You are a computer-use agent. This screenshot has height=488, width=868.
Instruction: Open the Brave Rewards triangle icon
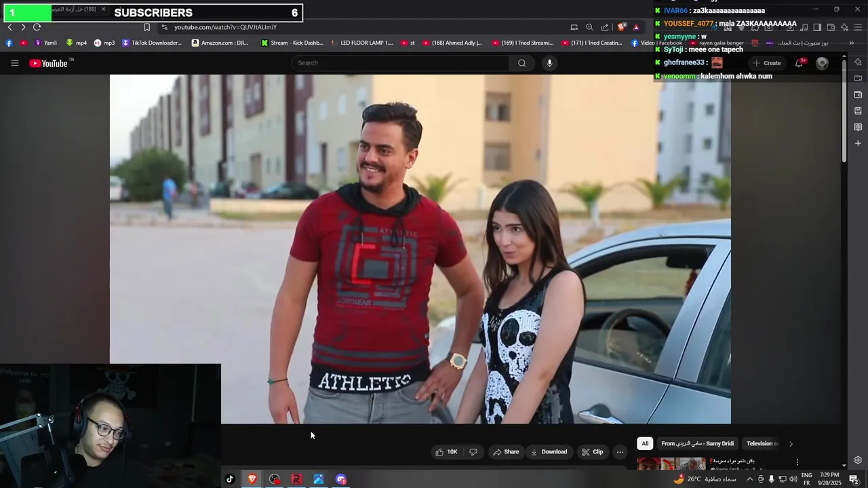(x=636, y=27)
